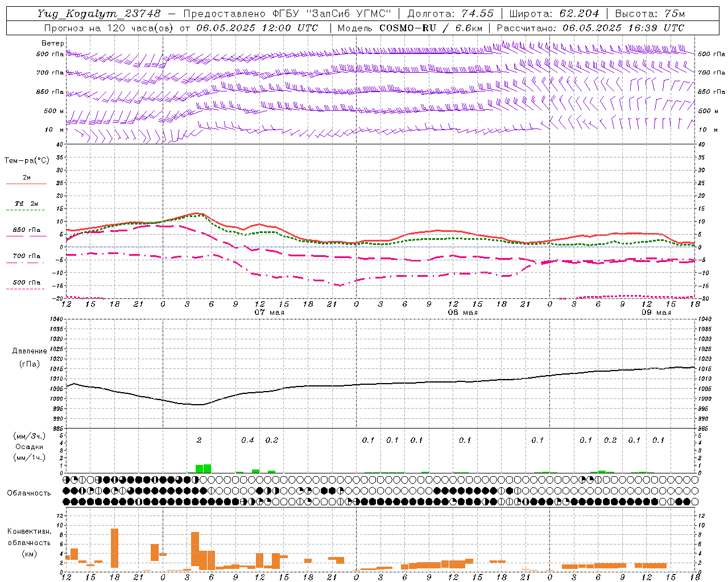The height and width of the screenshot is (582, 728).
Task: Click the '09 мая' date label
Action: (656, 313)
